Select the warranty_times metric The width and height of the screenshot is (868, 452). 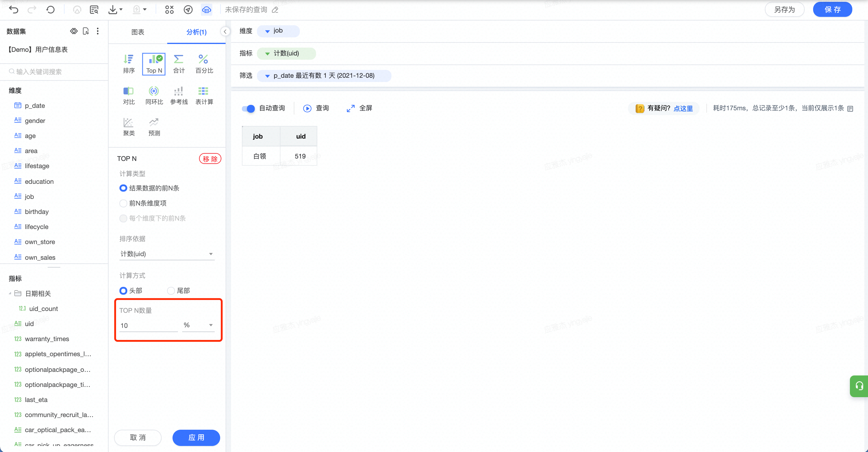[x=47, y=339]
